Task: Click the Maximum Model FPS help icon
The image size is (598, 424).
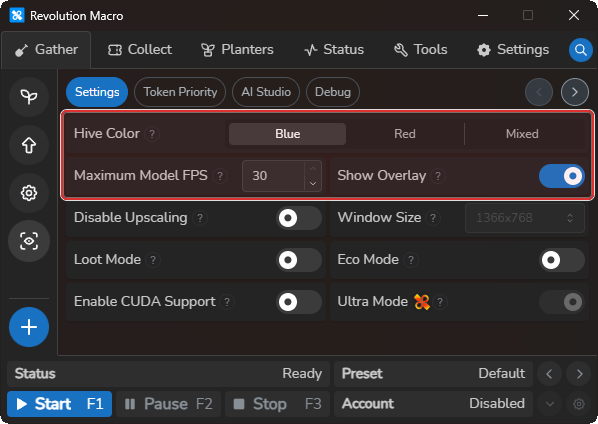Action: point(220,176)
